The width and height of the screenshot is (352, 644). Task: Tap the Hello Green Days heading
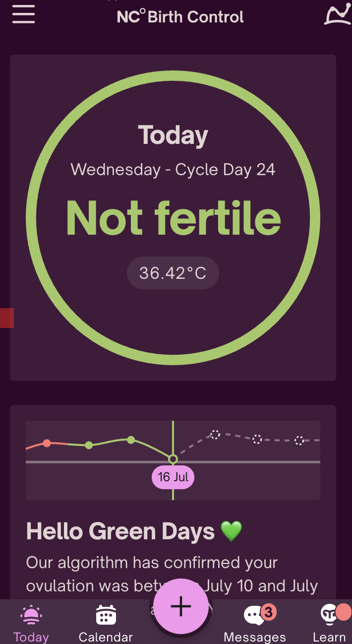(x=120, y=531)
